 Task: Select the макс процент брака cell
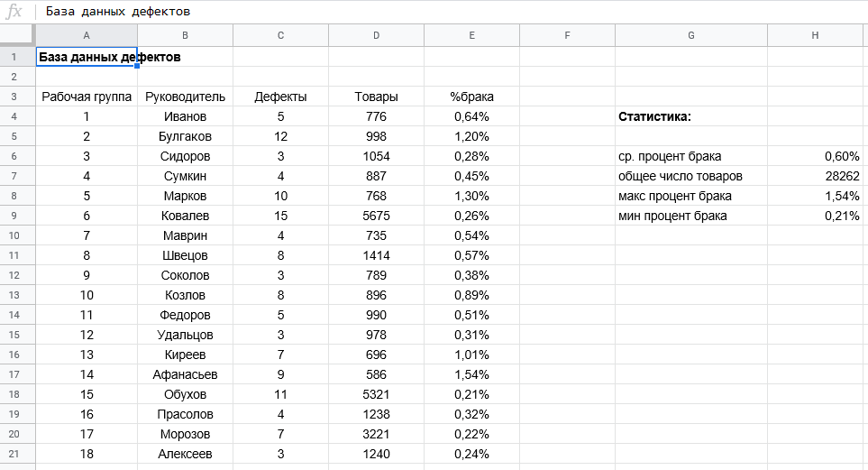690,196
